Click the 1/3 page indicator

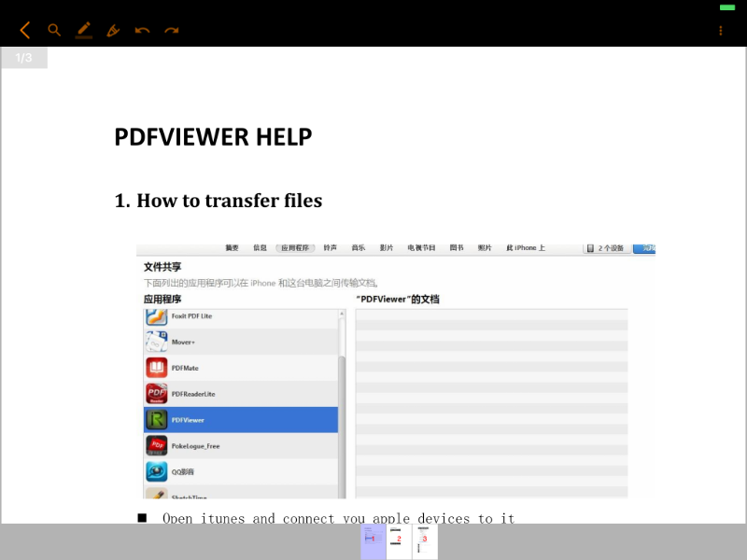tap(24, 58)
